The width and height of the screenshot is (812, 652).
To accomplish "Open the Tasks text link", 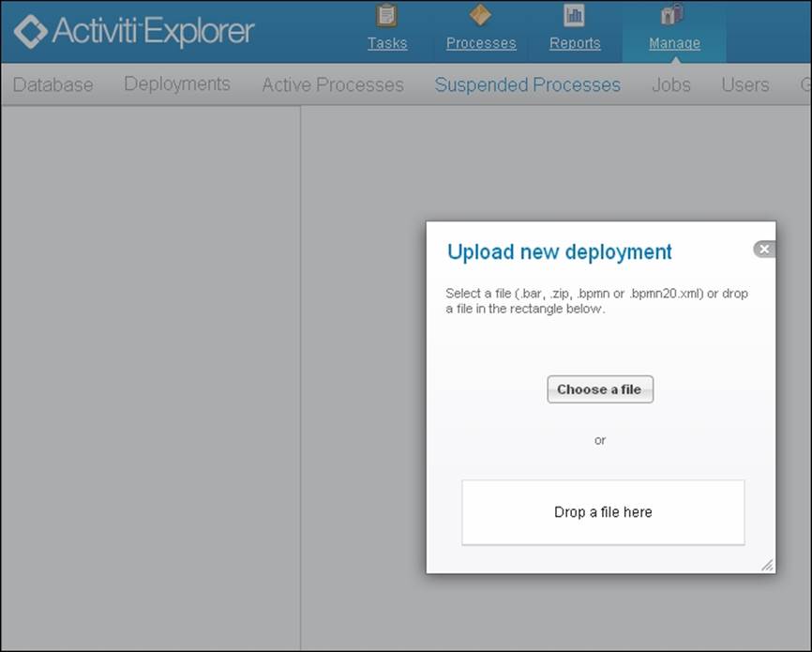I will coord(387,43).
